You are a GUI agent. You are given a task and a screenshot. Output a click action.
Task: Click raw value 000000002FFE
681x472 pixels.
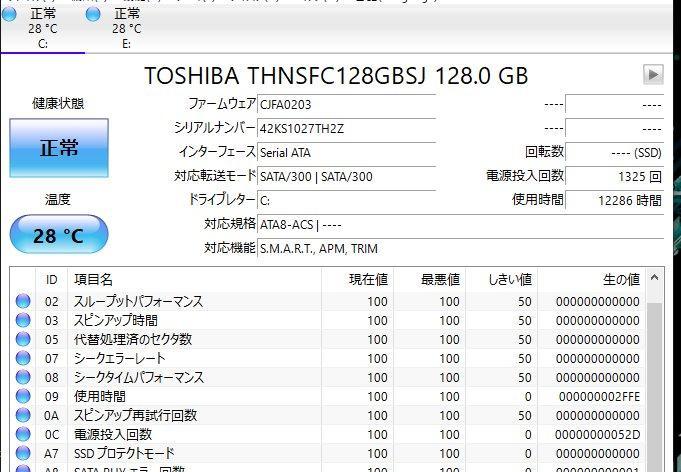pos(599,397)
